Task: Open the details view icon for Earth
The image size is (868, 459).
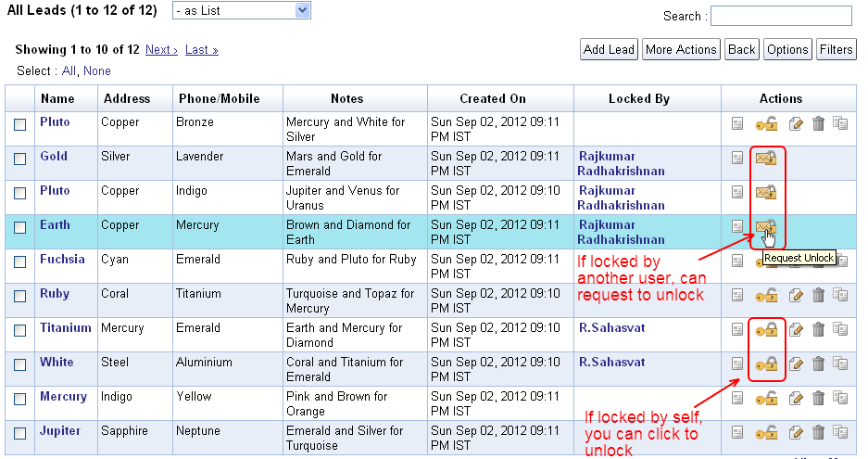Action: [x=737, y=226]
